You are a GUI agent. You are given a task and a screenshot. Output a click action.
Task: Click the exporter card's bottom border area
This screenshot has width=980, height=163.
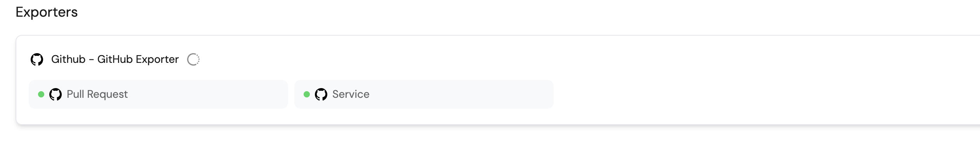[497, 124]
